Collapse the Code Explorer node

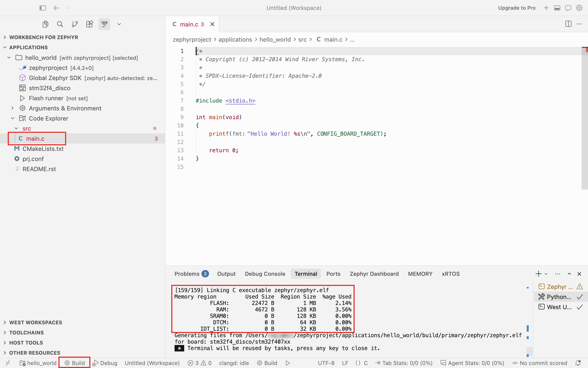pos(12,118)
